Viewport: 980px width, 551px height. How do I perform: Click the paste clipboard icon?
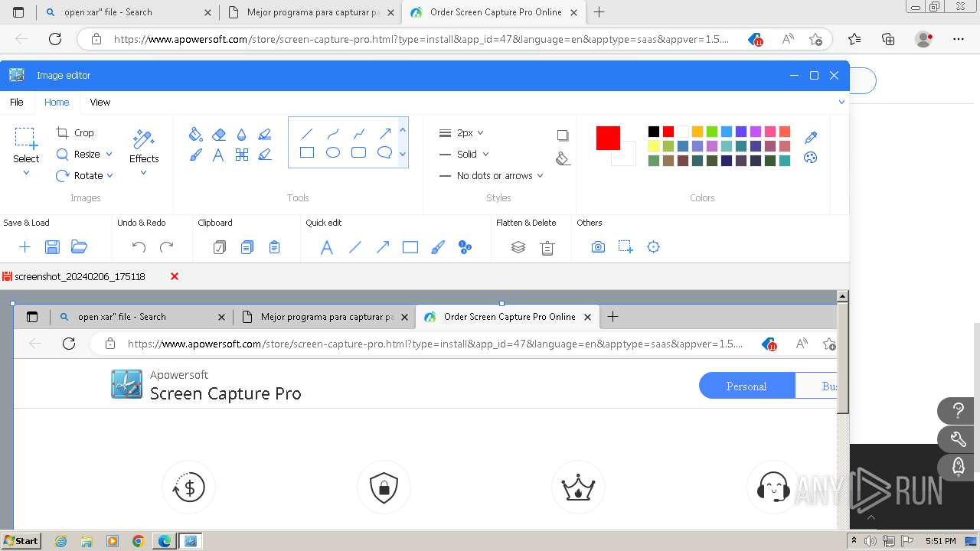(x=274, y=246)
